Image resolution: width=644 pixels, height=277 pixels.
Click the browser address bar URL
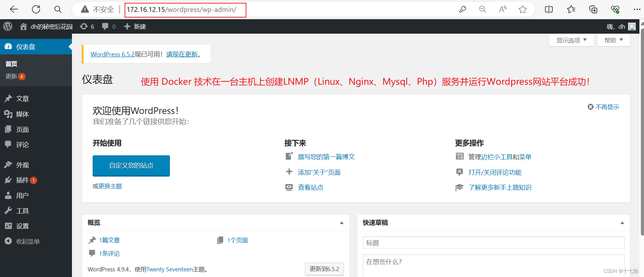pyautogui.click(x=182, y=9)
